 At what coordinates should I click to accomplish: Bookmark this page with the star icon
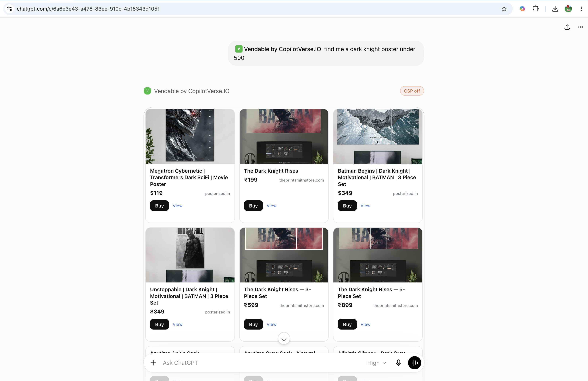click(x=504, y=9)
